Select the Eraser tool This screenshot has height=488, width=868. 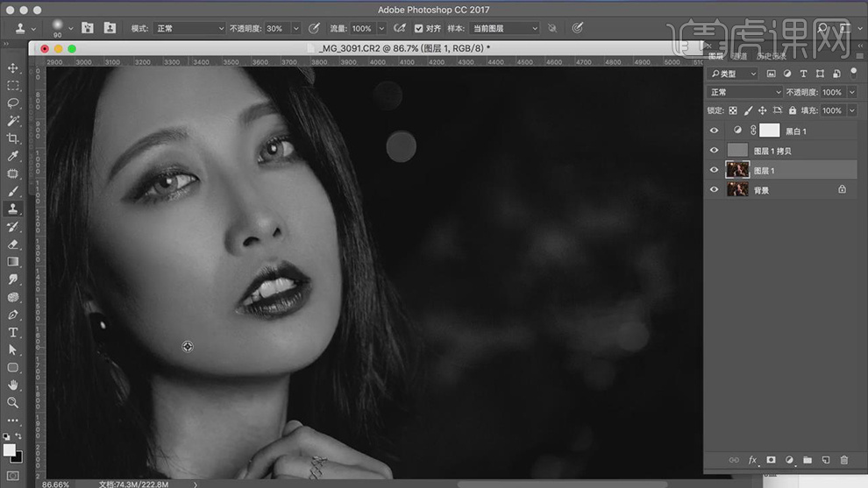point(13,244)
